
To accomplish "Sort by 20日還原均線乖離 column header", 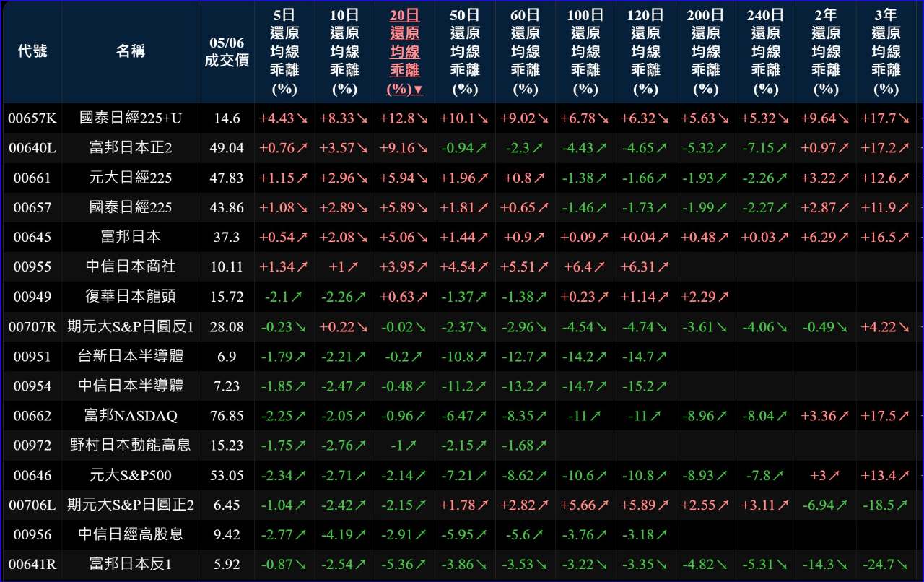I will click(x=405, y=52).
